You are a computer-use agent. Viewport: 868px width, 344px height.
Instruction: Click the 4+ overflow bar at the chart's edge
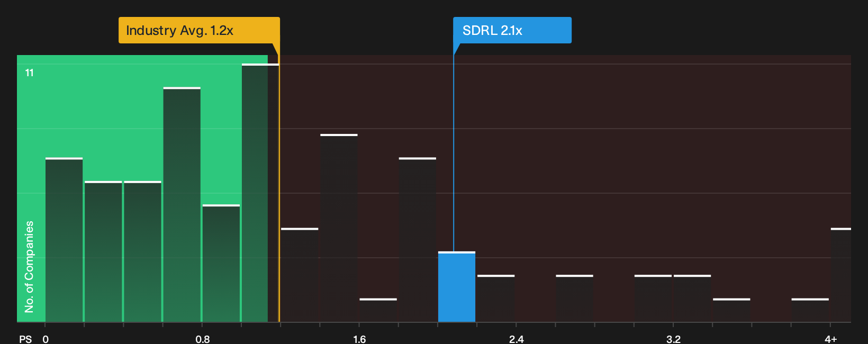[841, 275]
